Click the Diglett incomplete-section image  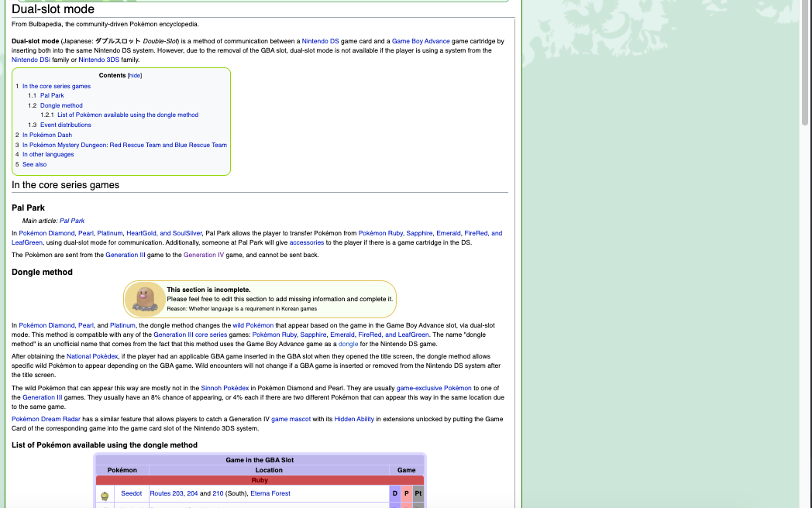click(146, 299)
